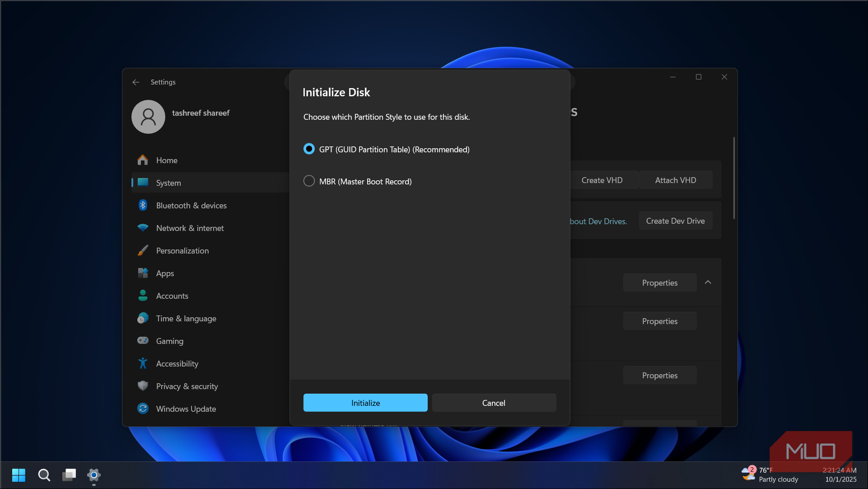Click the Time & language globe icon
868x489 pixels.
point(143,318)
